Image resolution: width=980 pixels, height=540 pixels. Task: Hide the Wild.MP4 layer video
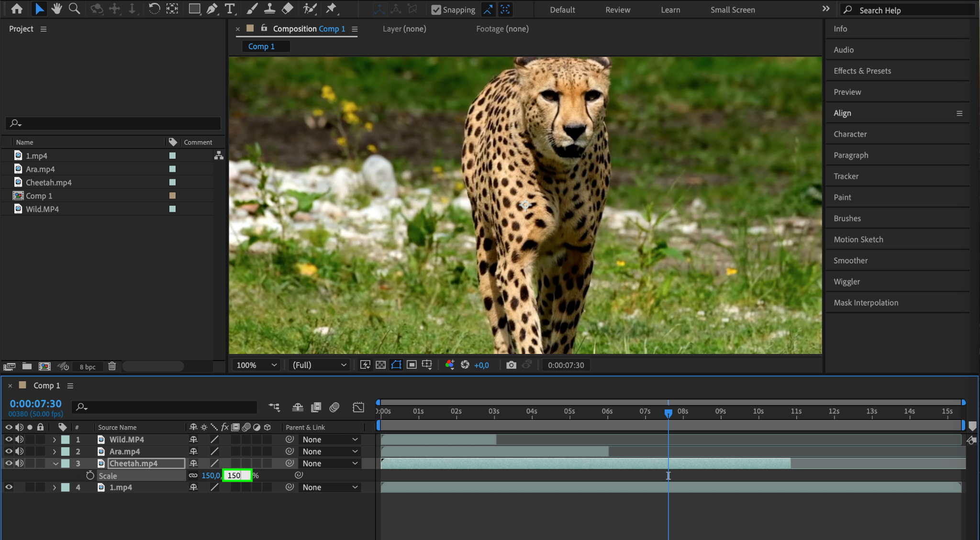pyautogui.click(x=9, y=439)
